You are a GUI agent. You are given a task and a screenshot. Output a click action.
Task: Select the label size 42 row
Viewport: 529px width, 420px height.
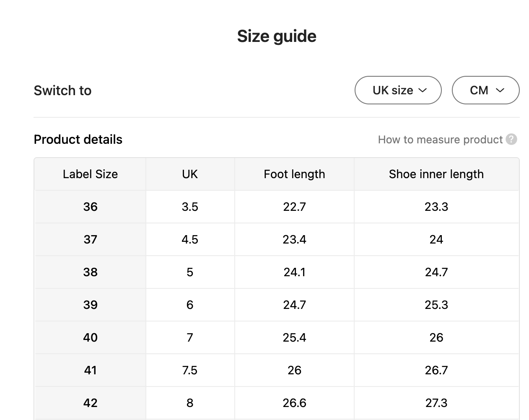pos(90,403)
